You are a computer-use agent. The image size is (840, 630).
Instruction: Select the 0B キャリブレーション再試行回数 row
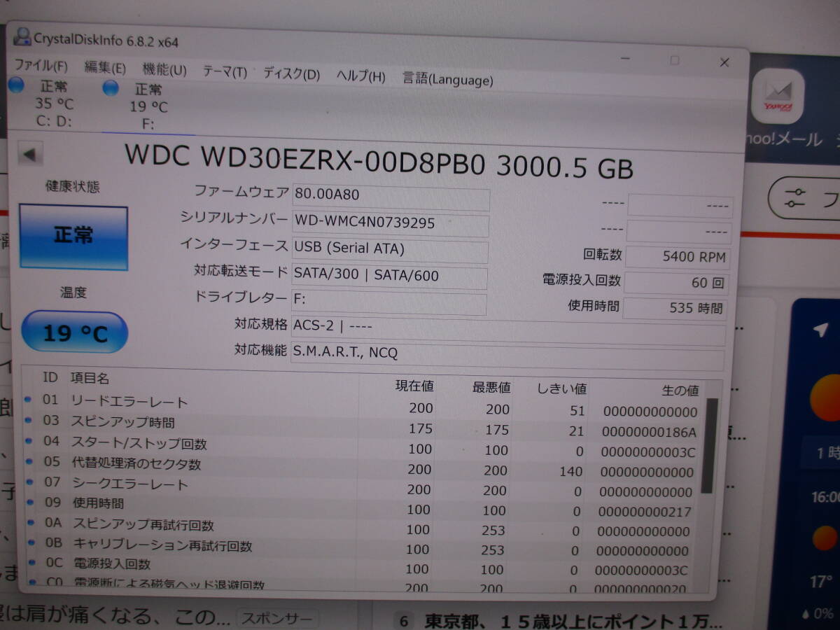(x=360, y=547)
